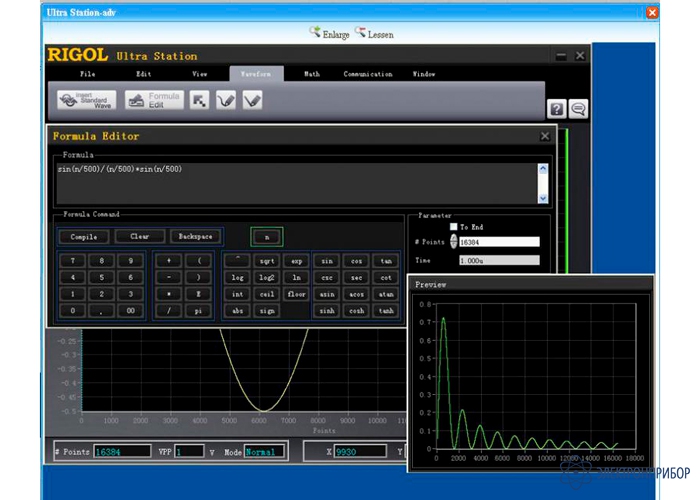Insert the sqrt function
The image size is (700, 500).
267,261
